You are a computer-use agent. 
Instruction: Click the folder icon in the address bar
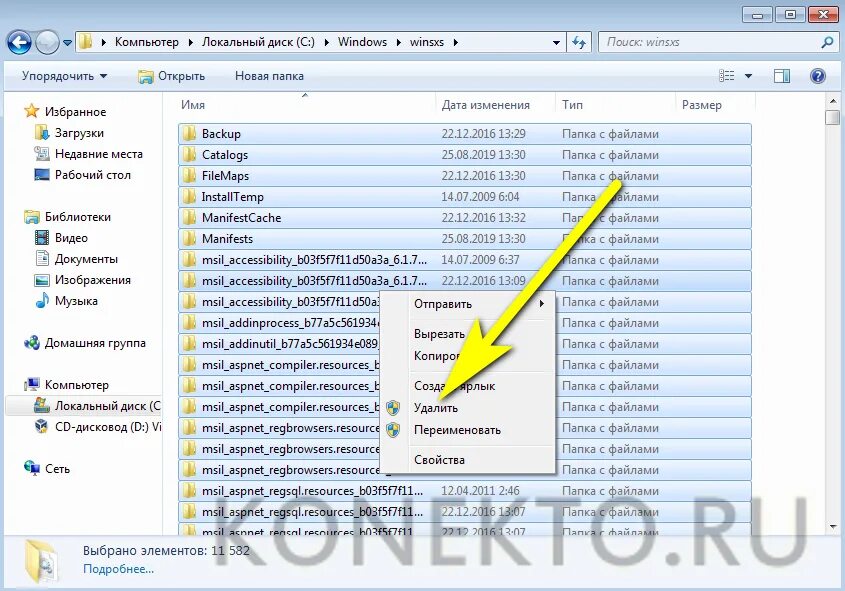pyautogui.click(x=85, y=42)
